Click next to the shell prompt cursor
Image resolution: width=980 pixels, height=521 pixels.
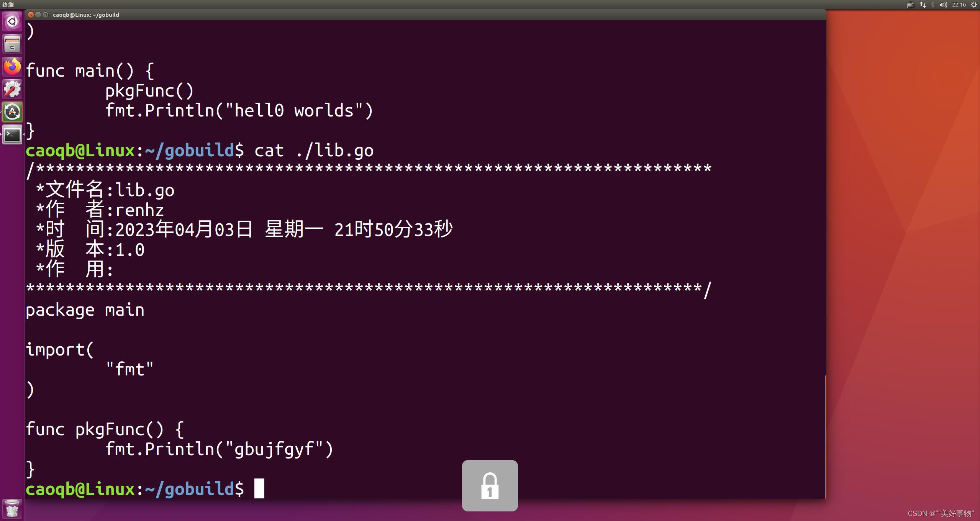(x=259, y=489)
